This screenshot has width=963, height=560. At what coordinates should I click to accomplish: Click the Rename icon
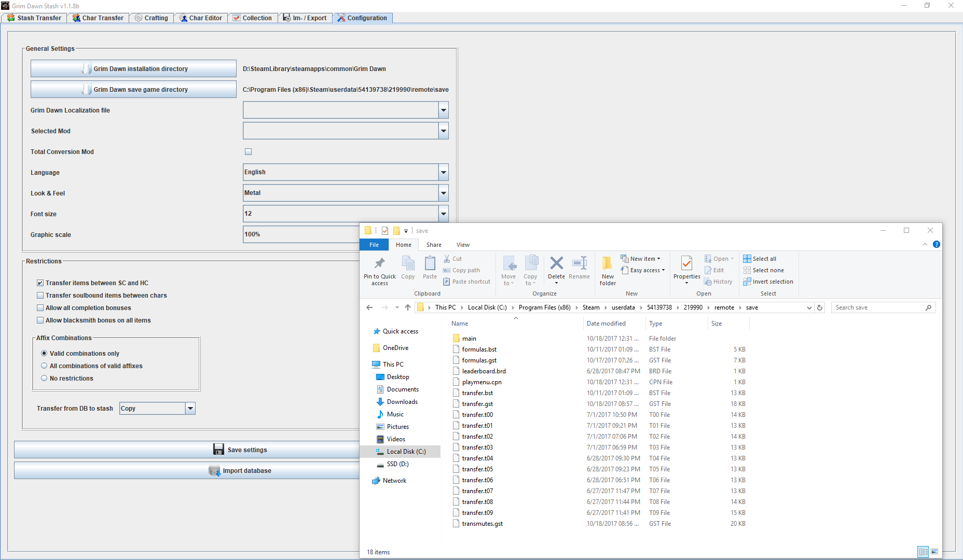click(580, 263)
